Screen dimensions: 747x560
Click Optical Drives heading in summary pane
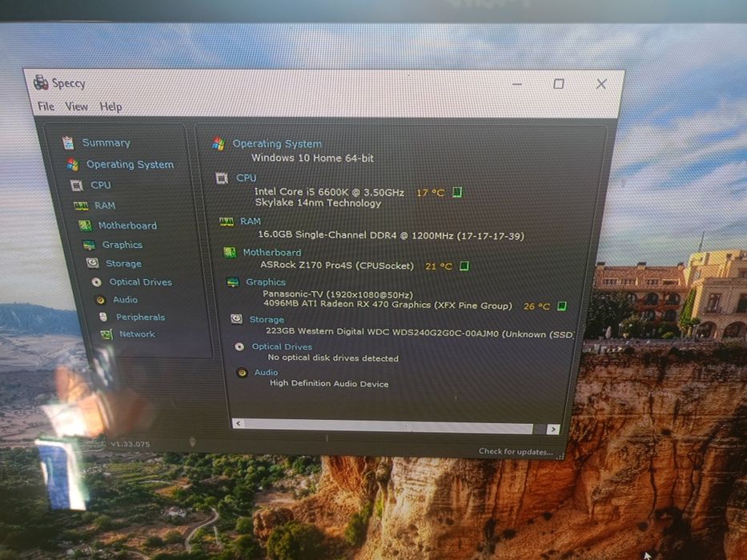point(282,346)
